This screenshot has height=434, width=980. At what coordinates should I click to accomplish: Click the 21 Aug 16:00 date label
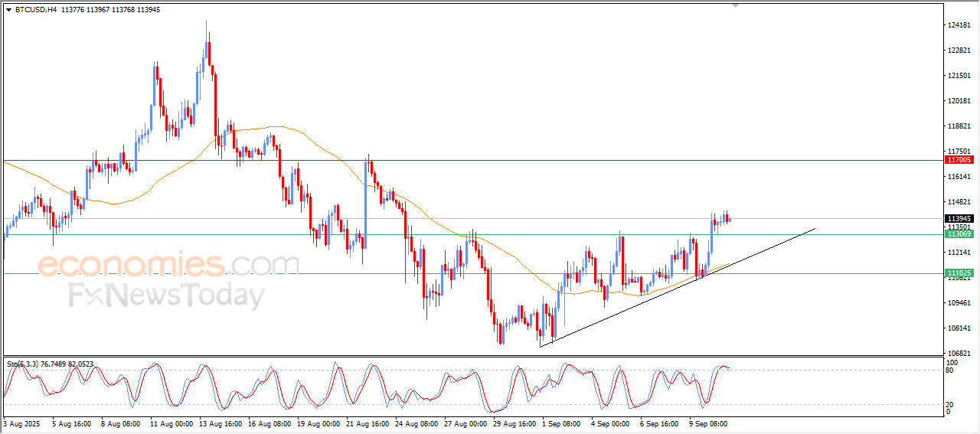367,423
